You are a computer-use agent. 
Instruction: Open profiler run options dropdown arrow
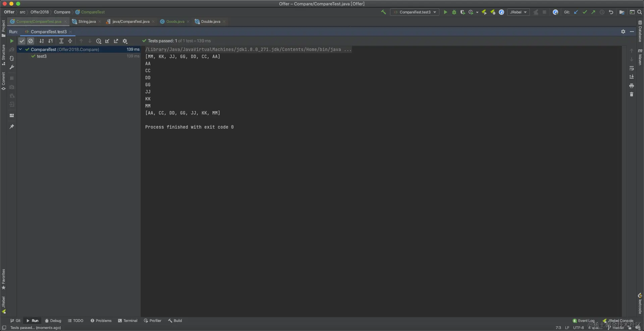(477, 12)
